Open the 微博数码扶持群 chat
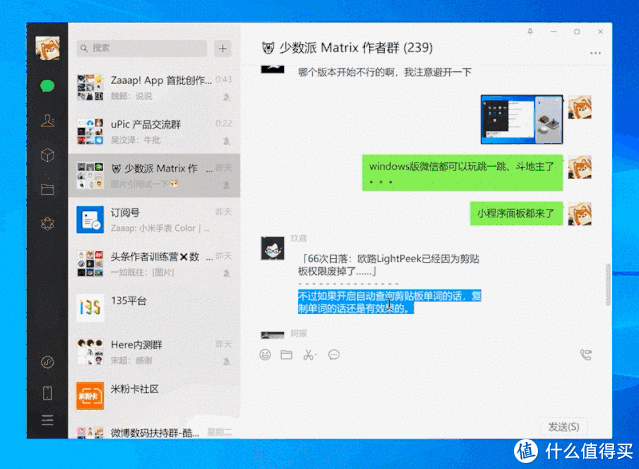639x469 pixels. [x=154, y=429]
